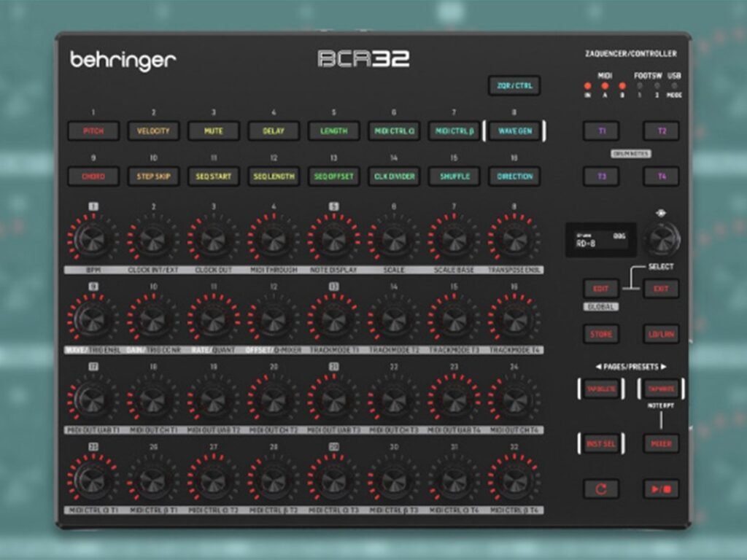Click the MIDI OUT CH T1 knob
747x560 pixels.
152,398
